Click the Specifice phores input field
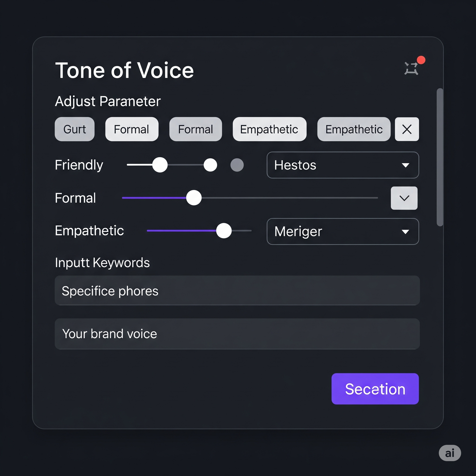Image resolution: width=476 pixels, height=476 pixels. coord(237,291)
